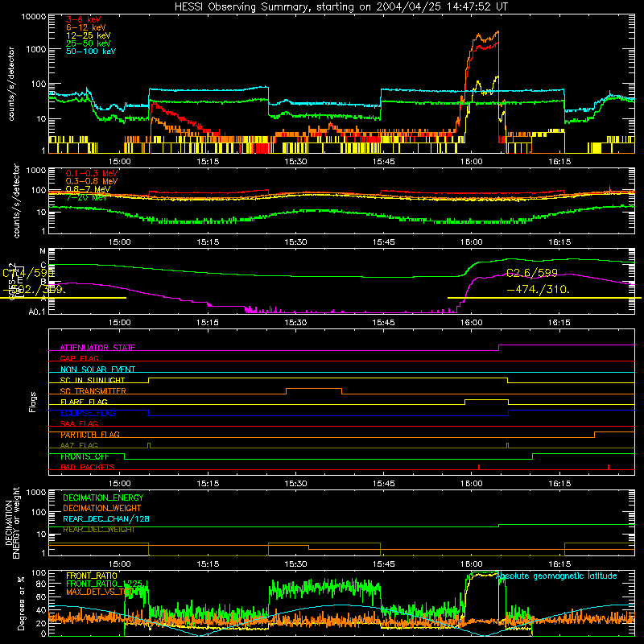Click the 0.1-0.3 MeV legend label
644x644 pixels.
pos(92,173)
